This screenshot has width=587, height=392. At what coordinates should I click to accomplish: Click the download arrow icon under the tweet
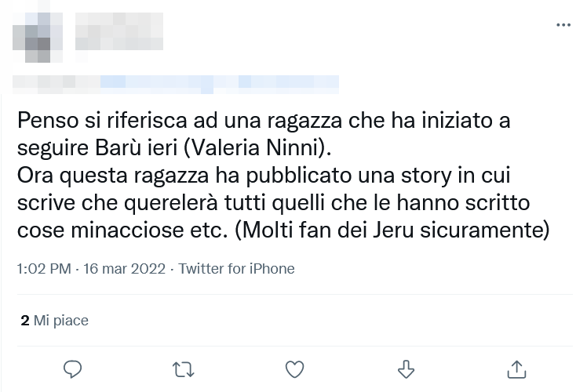pos(406,368)
